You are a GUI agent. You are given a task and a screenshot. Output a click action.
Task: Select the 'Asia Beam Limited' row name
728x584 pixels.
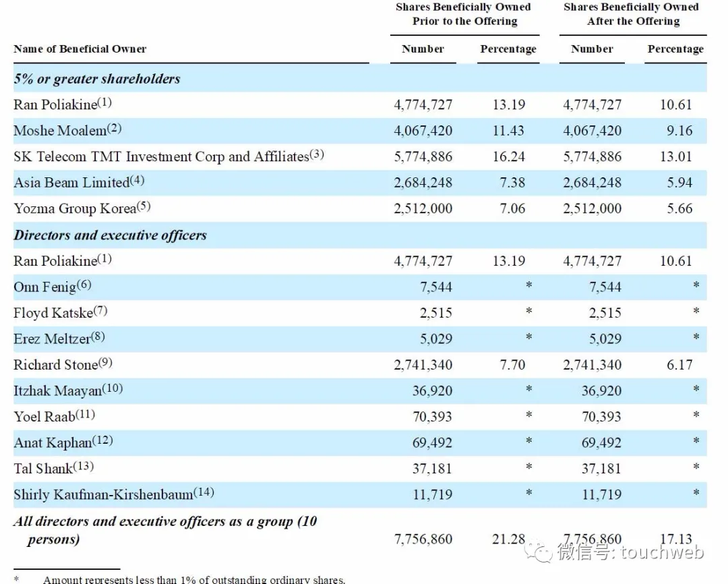(79, 182)
